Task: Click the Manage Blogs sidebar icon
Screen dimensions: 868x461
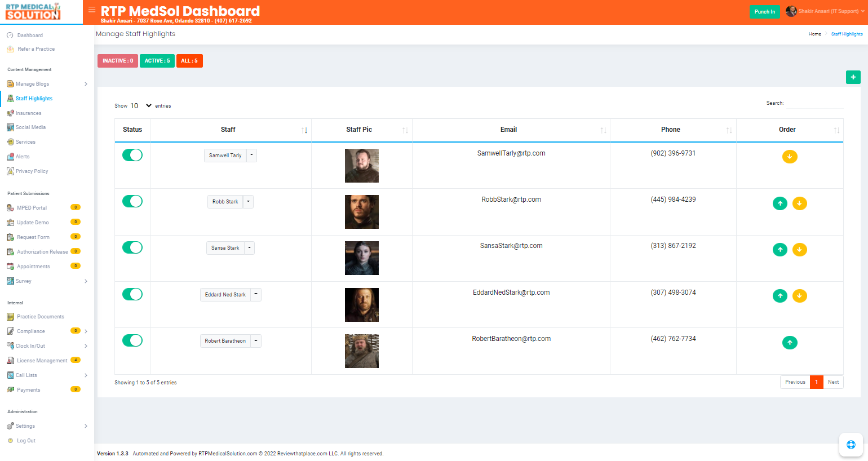Action: point(10,83)
